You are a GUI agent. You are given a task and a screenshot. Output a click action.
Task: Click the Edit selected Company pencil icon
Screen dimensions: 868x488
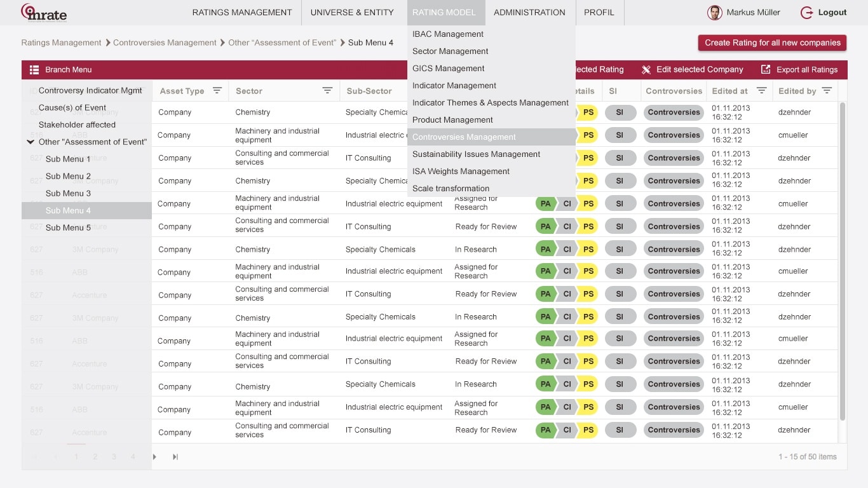(646, 70)
